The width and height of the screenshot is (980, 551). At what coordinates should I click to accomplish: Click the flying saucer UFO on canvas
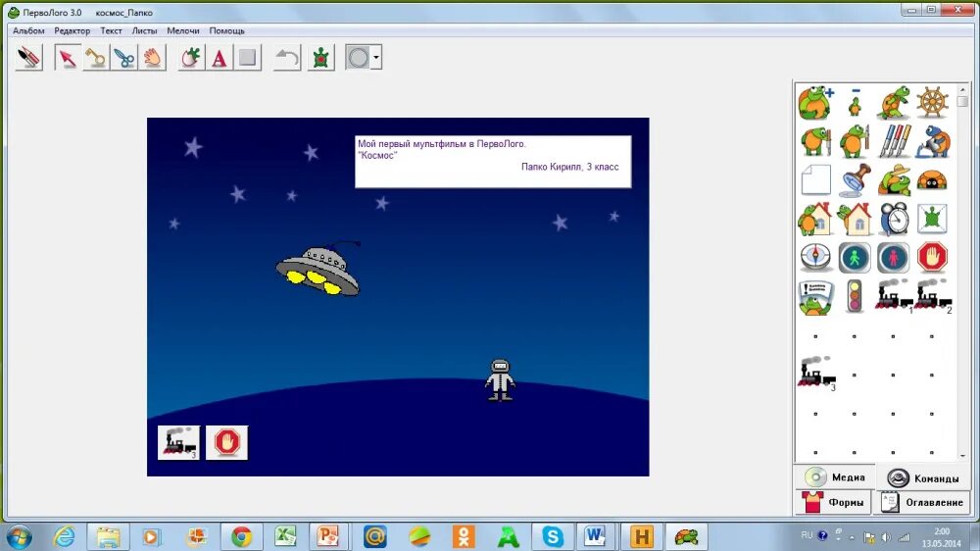[x=318, y=269]
